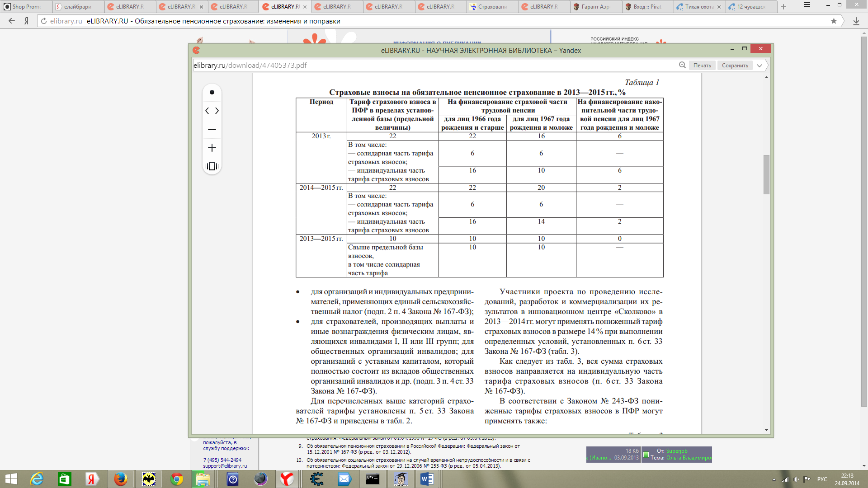Open The Bat! mail from taskbar

pos(149,479)
